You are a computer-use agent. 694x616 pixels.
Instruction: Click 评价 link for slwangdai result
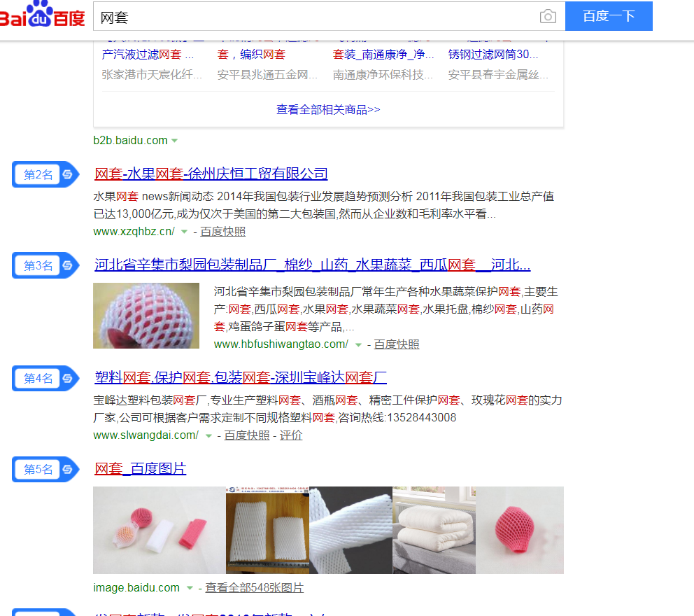[x=291, y=435]
